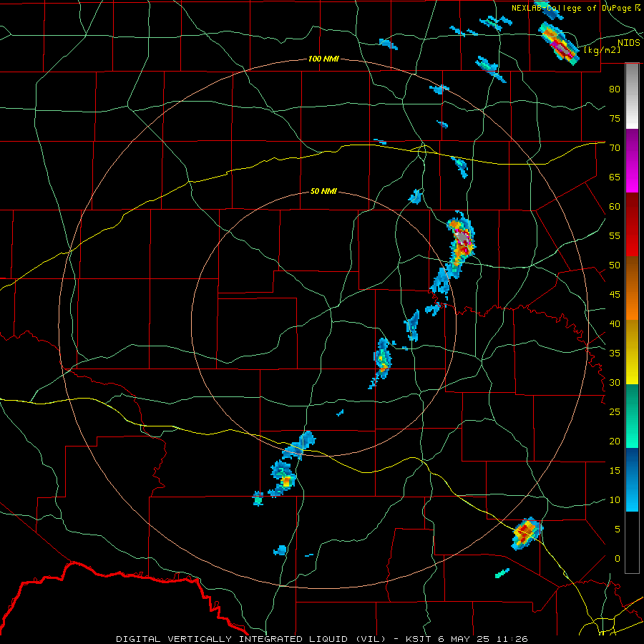
Task: Click the 100 NMI range ring label
Action: tap(323, 59)
